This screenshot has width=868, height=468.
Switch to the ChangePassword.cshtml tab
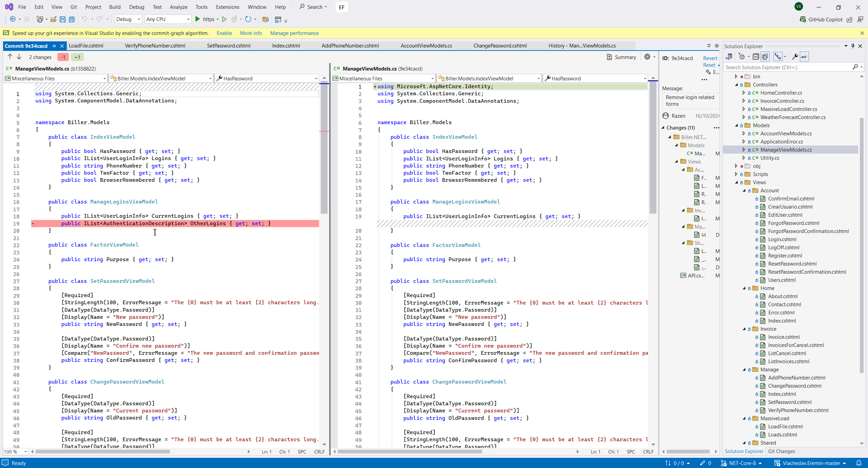click(500, 46)
